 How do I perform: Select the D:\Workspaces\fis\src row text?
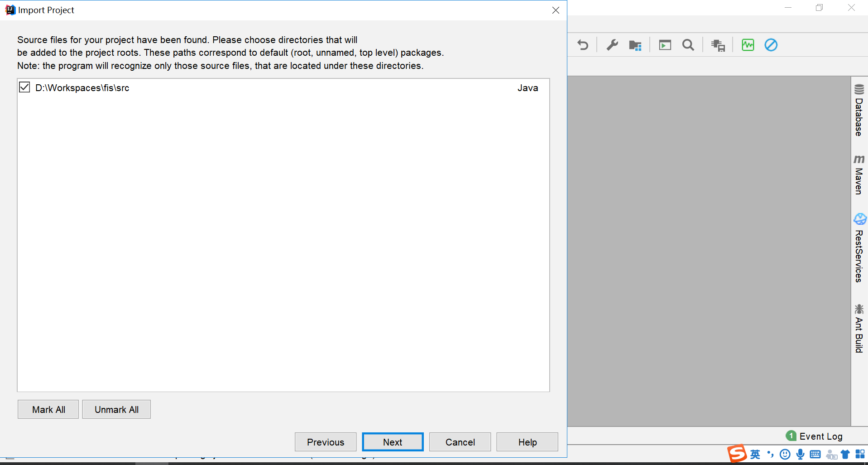(x=82, y=88)
